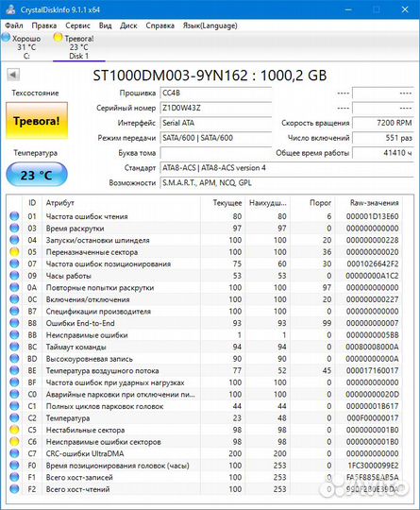Click the blue status icon for Высокоуровневая запись
Viewport: 420px width, 510px height.
point(14,359)
